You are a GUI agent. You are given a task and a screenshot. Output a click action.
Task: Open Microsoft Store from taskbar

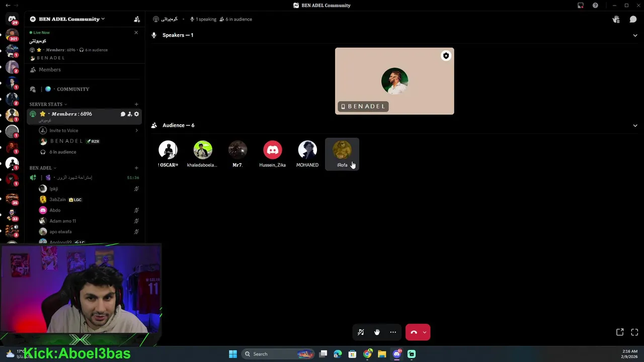352,354
